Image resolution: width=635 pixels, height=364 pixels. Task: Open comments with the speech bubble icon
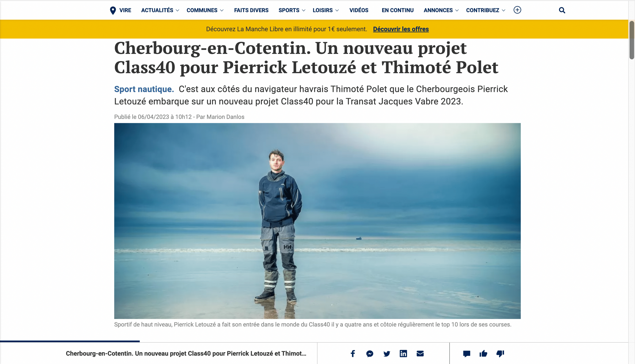(x=467, y=353)
